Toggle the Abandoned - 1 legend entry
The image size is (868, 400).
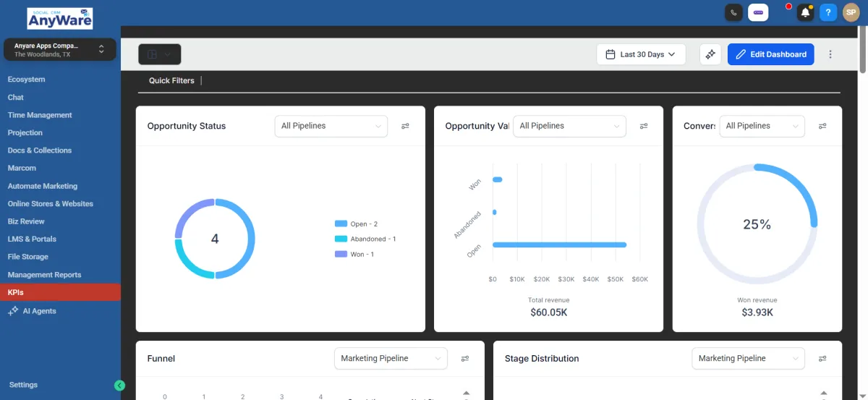pyautogui.click(x=365, y=239)
